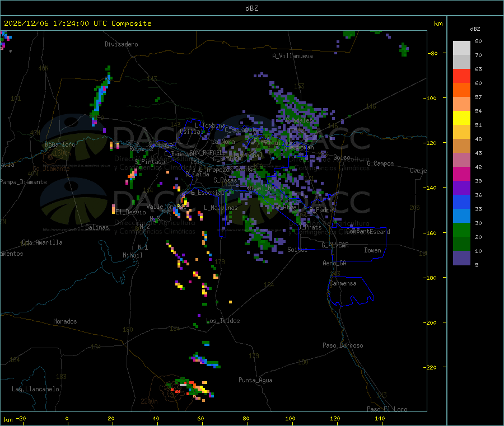This screenshot has height=426, width=504.
Task: Click the yellow km label at top right
Action: click(438, 24)
